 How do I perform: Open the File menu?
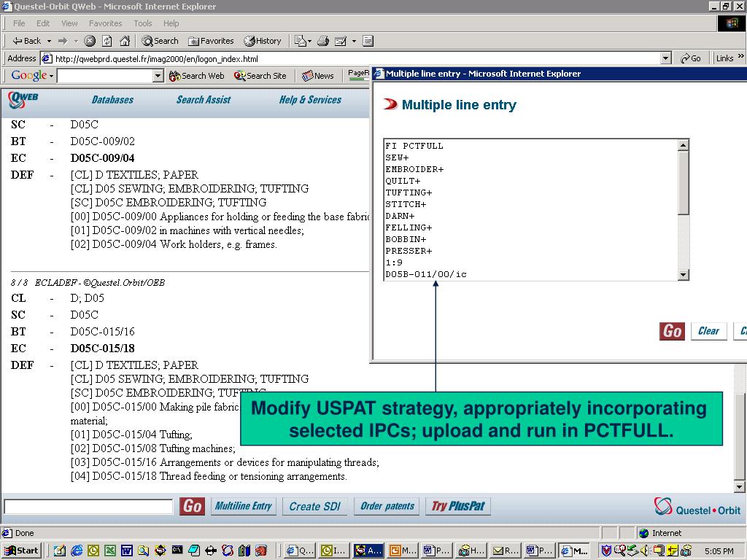tap(19, 23)
